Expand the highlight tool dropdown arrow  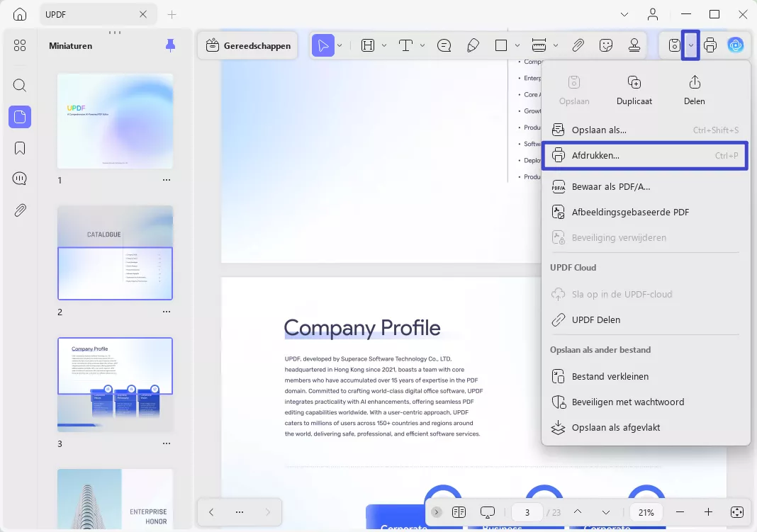(x=384, y=46)
